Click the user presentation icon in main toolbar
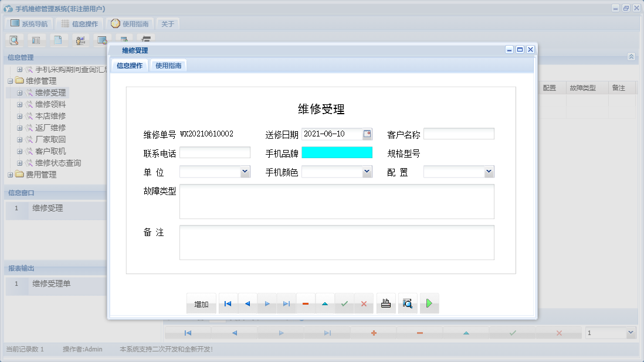The width and height of the screenshot is (644, 362). point(80,40)
